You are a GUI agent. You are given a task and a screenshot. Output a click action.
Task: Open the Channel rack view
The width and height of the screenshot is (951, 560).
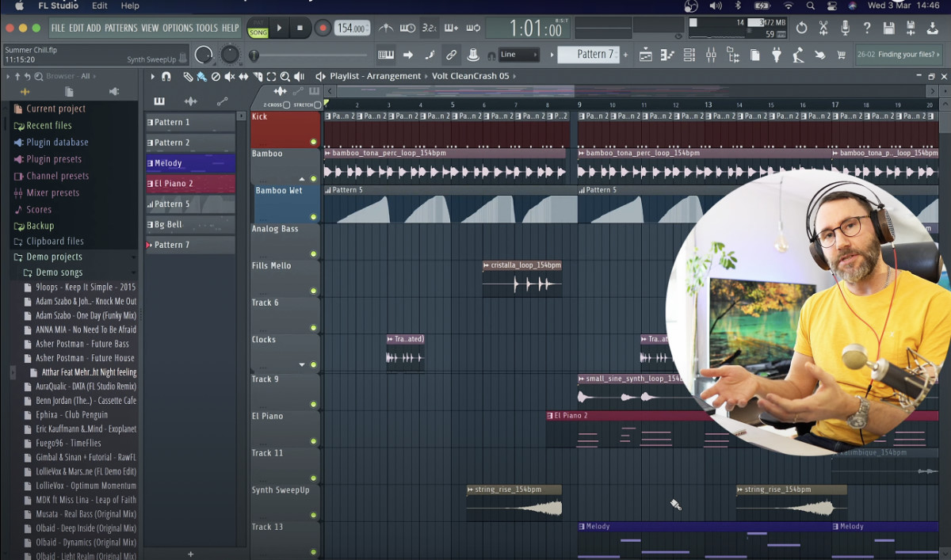click(x=688, y=55)
